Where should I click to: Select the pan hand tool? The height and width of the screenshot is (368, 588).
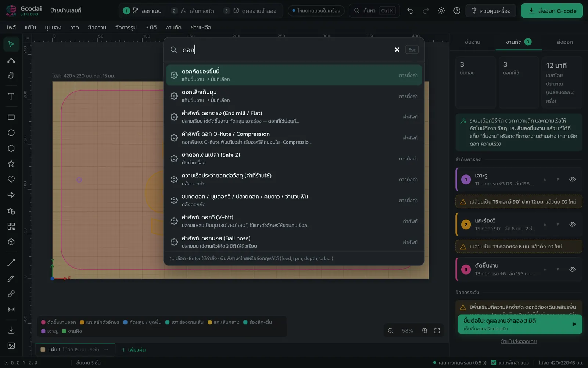click(x=11, y=75)
